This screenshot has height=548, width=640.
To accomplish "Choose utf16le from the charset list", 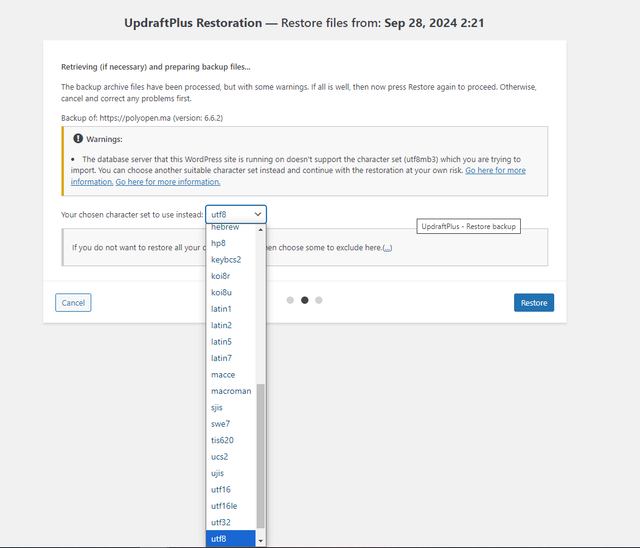I will point(231,506).
